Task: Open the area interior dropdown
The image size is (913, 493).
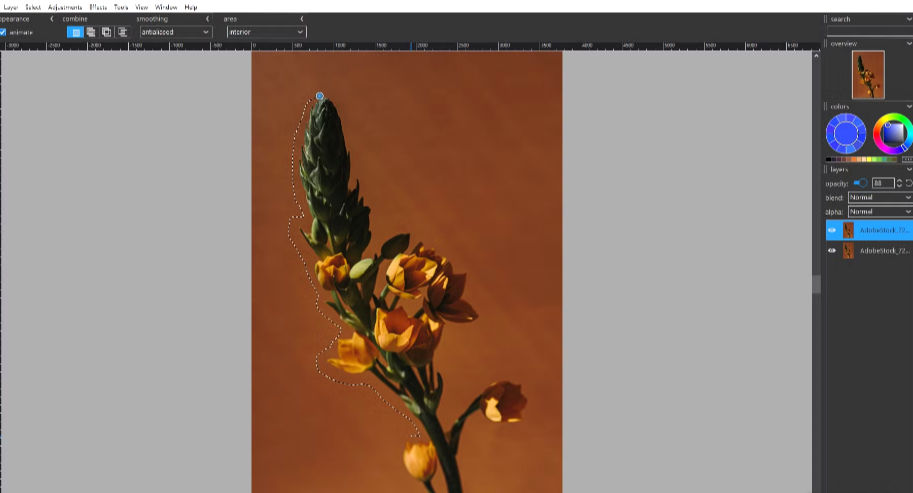Action: (266, 32)
